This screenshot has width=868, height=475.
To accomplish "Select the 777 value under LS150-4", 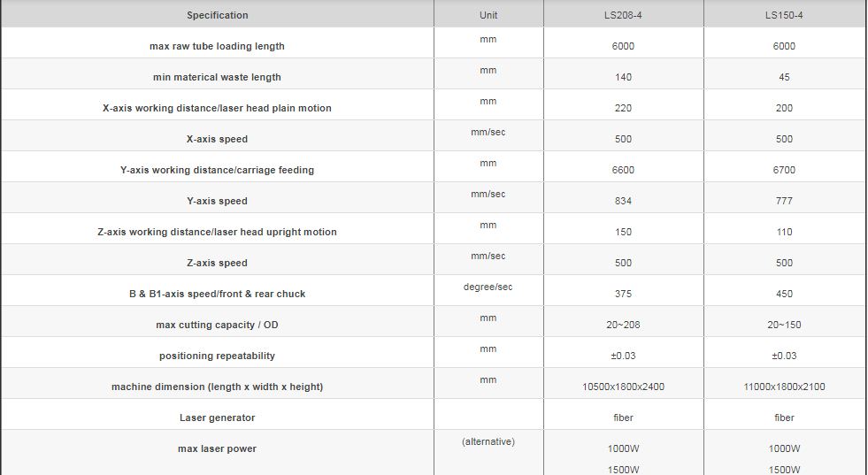I will click(x=784, y=201).
